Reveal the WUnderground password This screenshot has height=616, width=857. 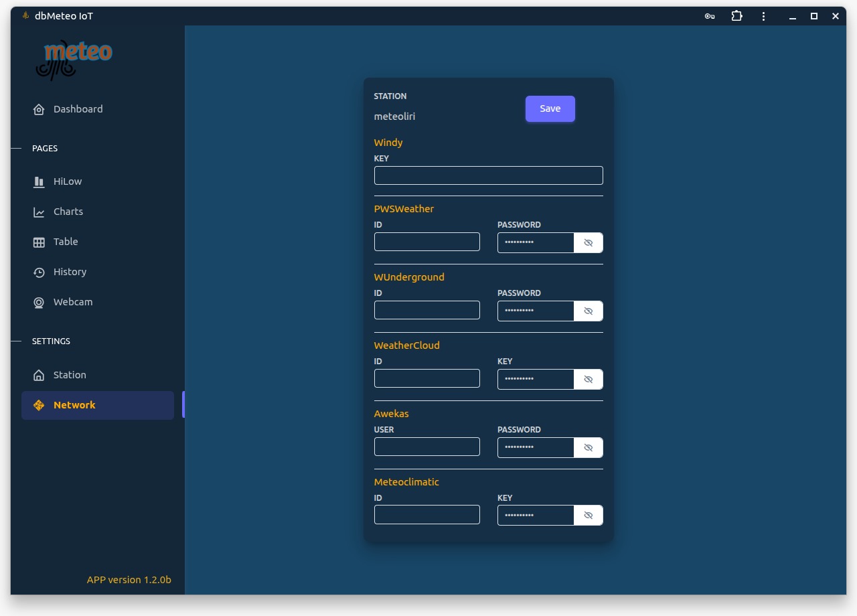pyautogui.click(x=589, y=311)
